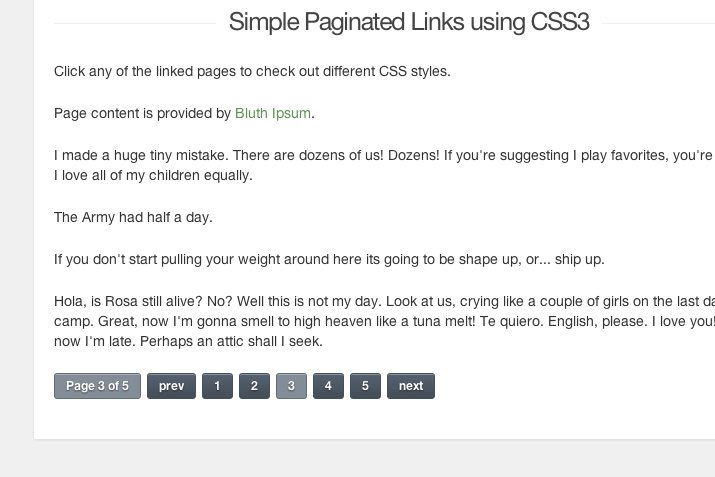
Task: Click the 'There are dozens of us!' phrase
Action: tap(308, 156)
